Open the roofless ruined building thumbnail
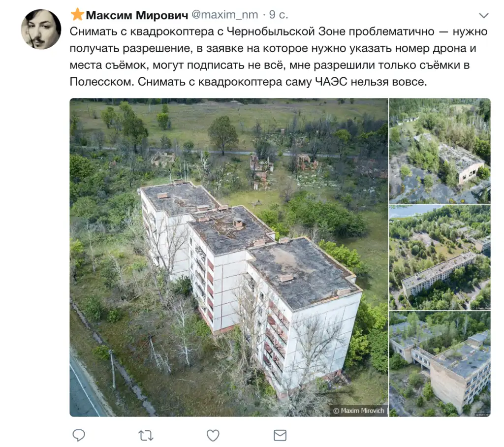Screen dimensions: 504x447 click(x=440, y=151)
